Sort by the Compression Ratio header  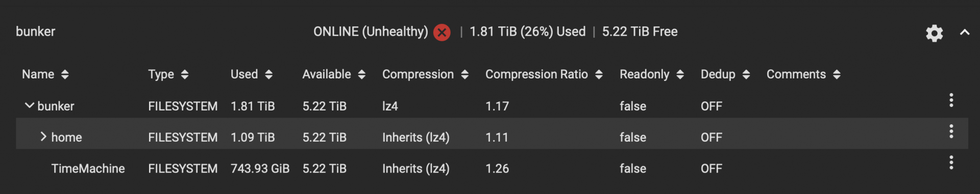point(544,74)
